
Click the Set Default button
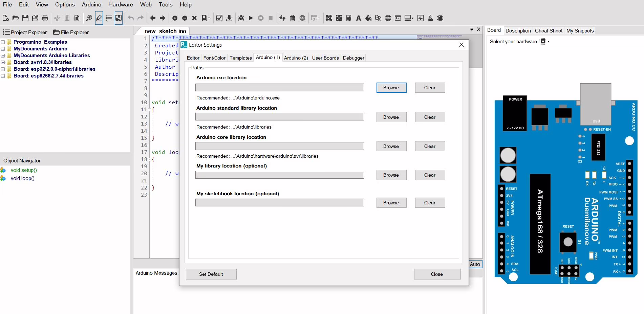pos(211,274)
